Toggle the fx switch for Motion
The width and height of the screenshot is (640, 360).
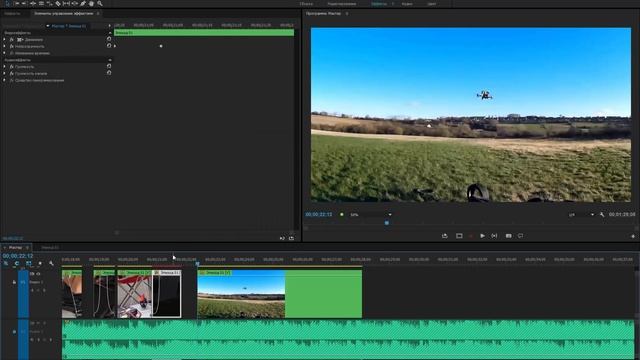point(12,40)
